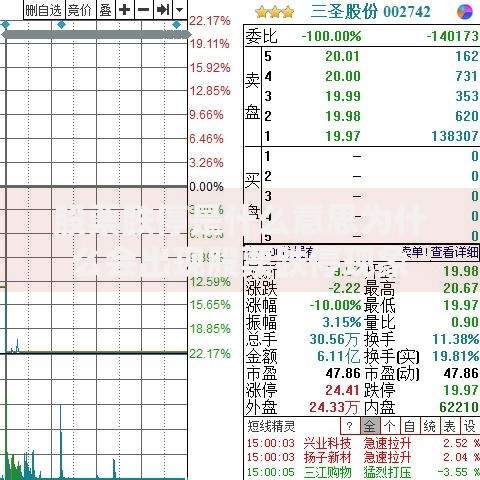Click the minus zoom-out toolbar icon
This screenshot has width=480, height=480.
pyautogui.click(x=144, y=10)
